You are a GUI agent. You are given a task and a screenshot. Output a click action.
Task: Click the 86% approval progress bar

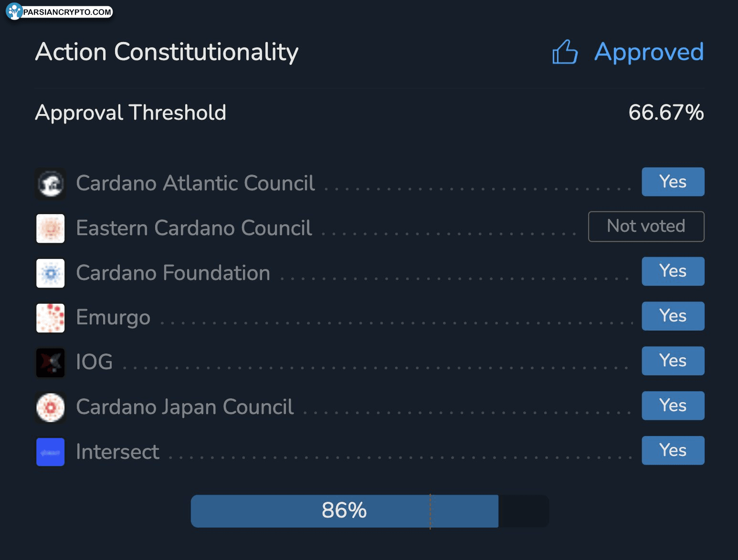(x=370, y=511)
